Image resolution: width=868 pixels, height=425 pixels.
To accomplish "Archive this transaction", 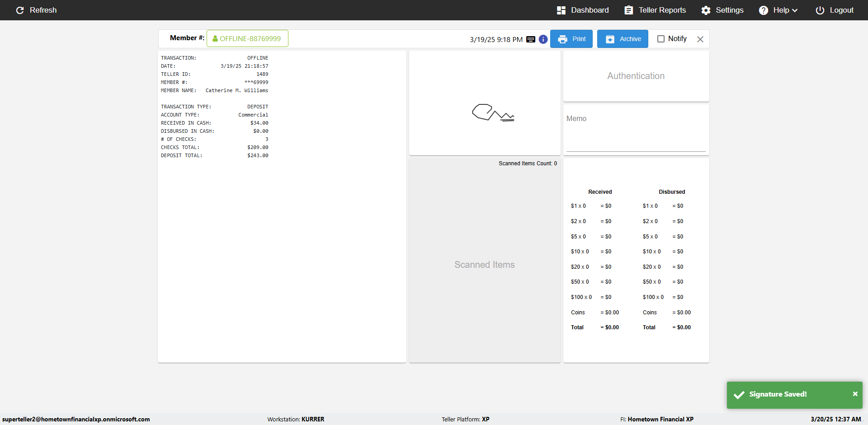I will point(623,39).
